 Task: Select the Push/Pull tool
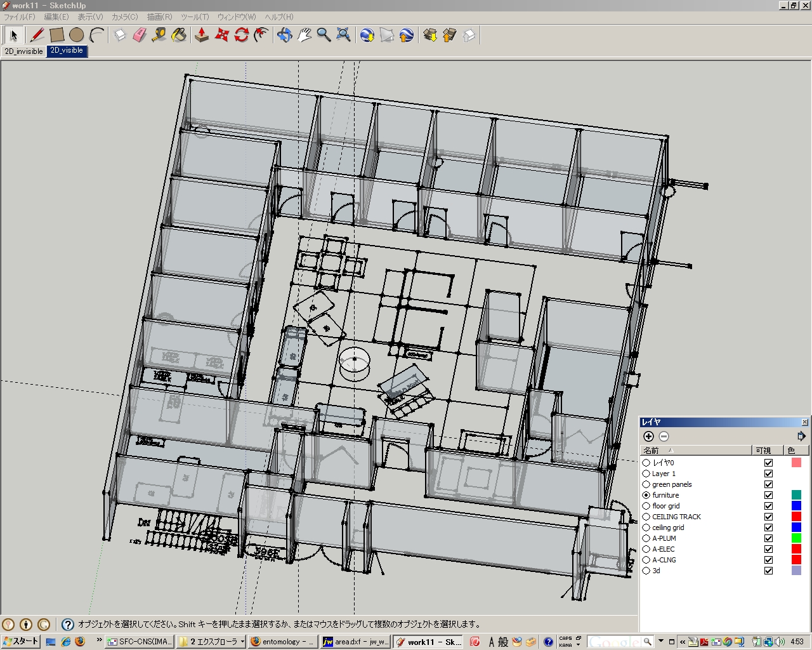pyautogui.click(x=202, y=35)
